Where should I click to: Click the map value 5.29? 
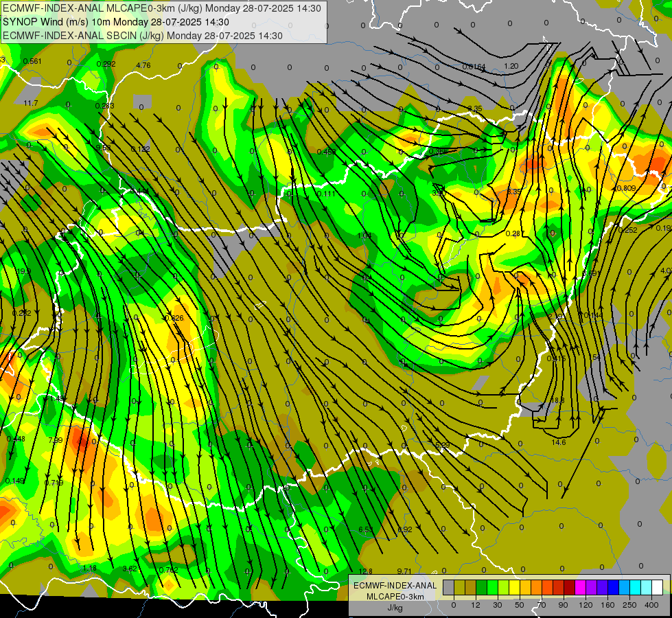pos(442,445)
